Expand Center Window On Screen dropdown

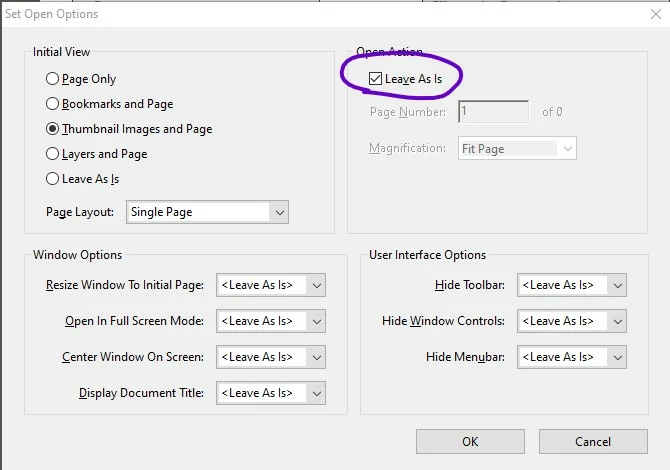pos(271,357)
